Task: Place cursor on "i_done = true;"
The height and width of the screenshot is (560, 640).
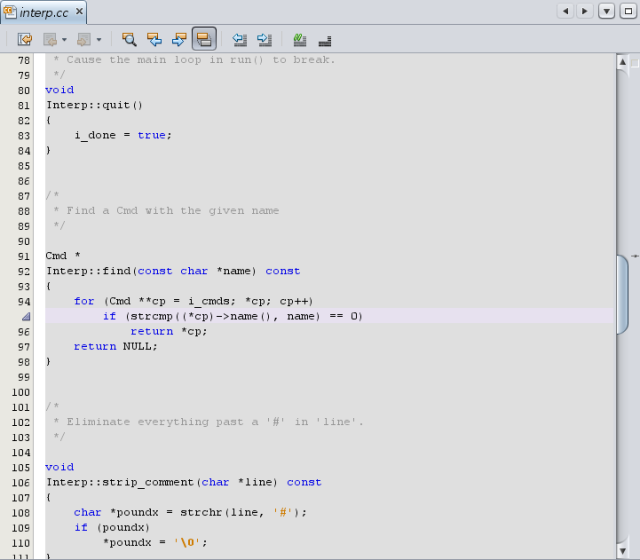Action: [x=123, y=136]
